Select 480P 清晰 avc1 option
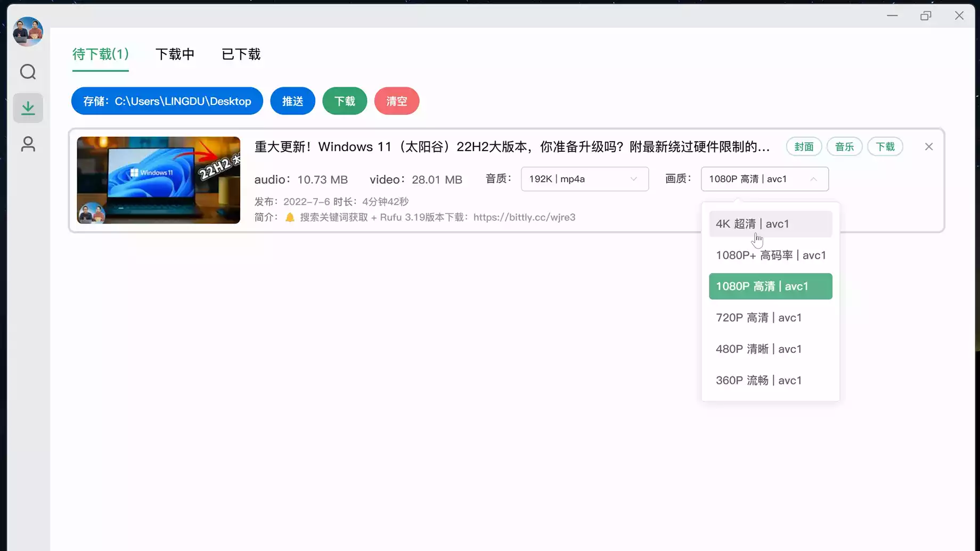This screenshot has width=980, height=551. 770,349
